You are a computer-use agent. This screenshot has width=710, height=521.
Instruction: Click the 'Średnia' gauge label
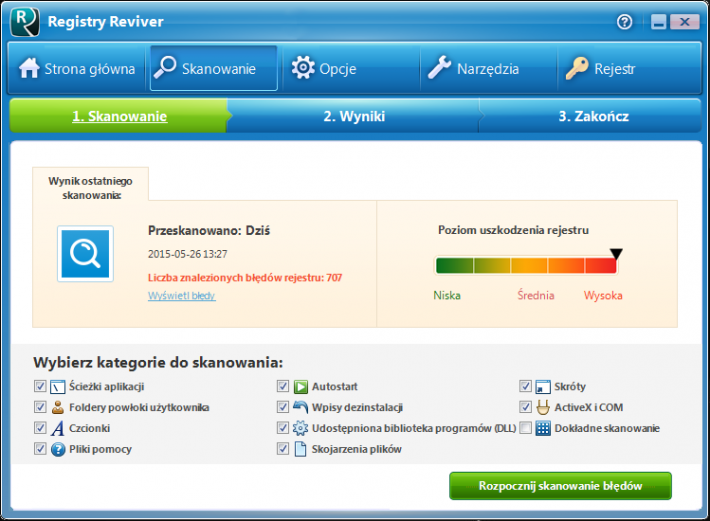536,295
